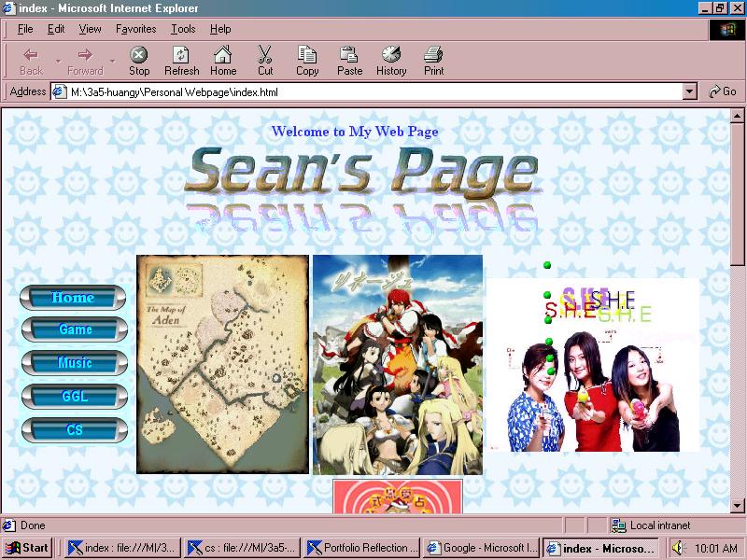This screenshot has width=747, height=560.
Task: Switch to the Google Internet Explorer taskbar window
Action: pyautogui.click(x=481, y=548)
